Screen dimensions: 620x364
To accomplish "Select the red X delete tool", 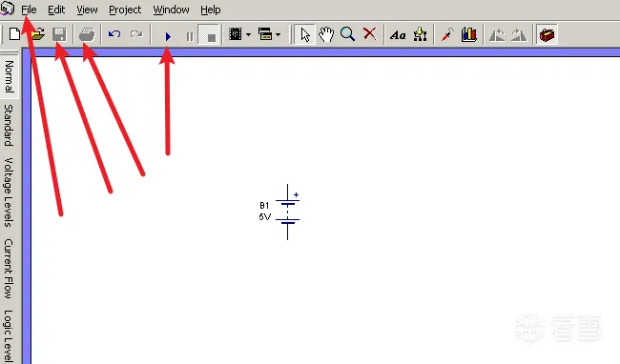I will (x=370, y=34).
